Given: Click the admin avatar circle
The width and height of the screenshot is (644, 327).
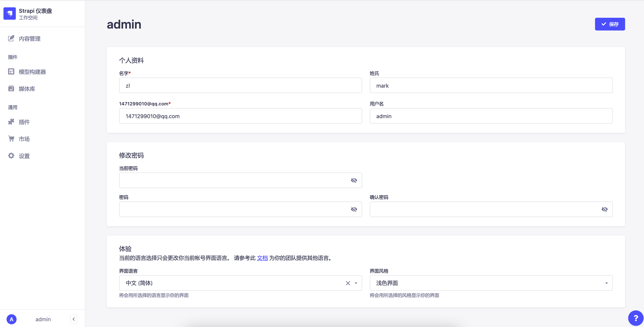Looking at the screenshot, I should pyautogui.click(x=12, y=319).
